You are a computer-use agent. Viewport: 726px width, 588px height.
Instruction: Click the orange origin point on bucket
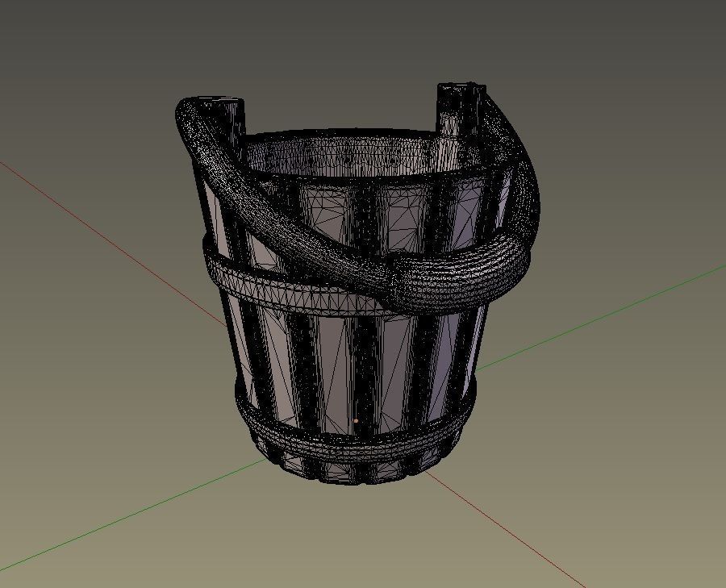(356, 421)
